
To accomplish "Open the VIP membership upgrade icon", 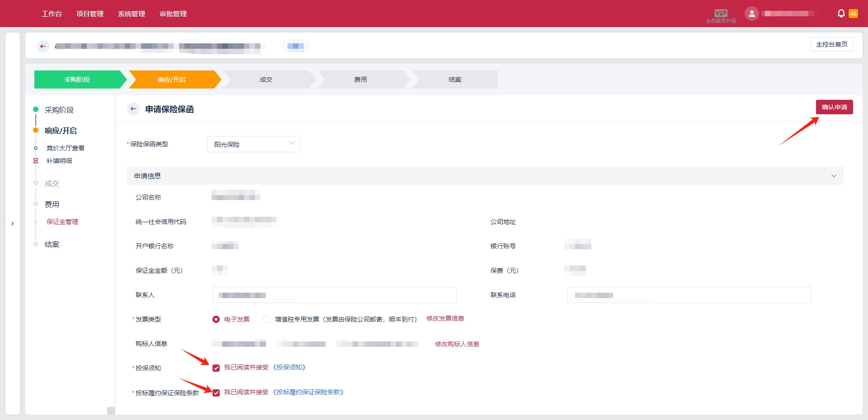I will pyautogui.click(x=721, y=14).
